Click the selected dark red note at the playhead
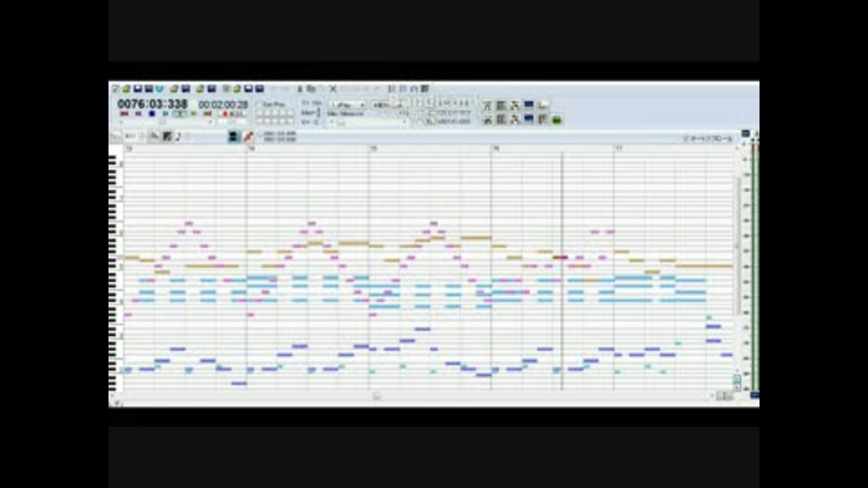868x488 pixels. pyautogui.click(x=560, y=258)
